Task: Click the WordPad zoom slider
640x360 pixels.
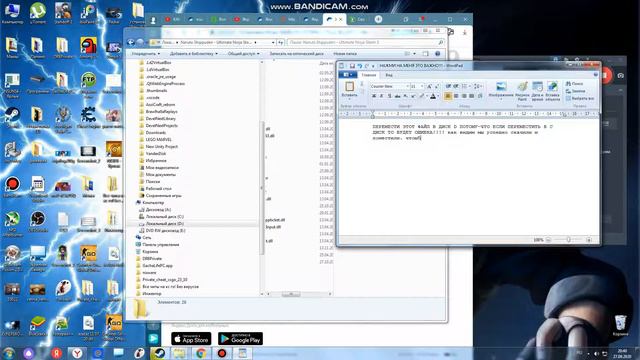Action: point(568,240)
